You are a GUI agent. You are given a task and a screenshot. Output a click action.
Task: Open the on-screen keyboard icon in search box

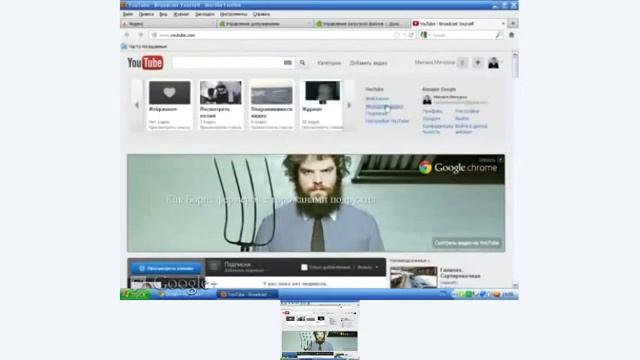point(288,63)
